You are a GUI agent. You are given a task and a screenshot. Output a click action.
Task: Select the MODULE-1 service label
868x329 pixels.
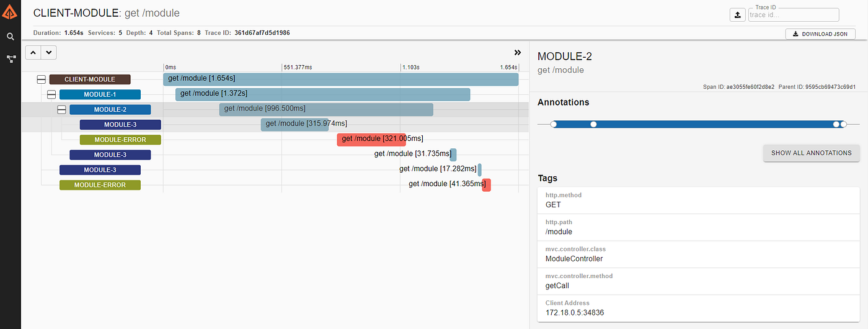(100, 94)
